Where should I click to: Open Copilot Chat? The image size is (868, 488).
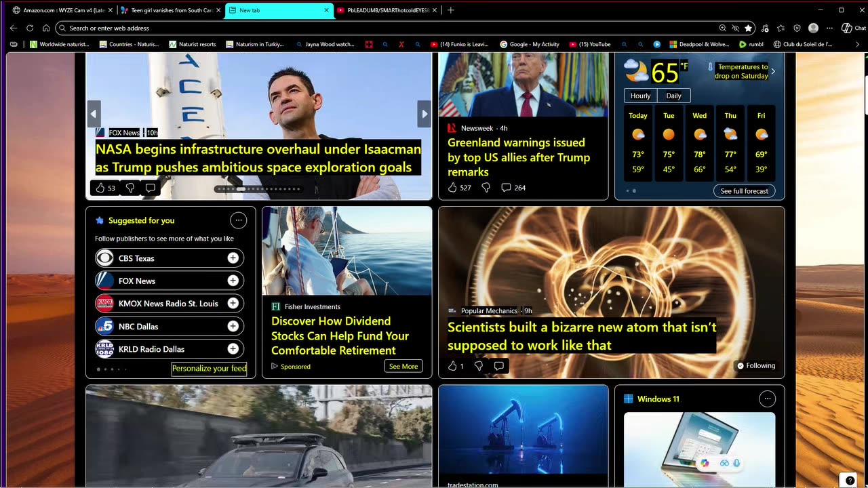pyautogui.click(x=854, y=28)
